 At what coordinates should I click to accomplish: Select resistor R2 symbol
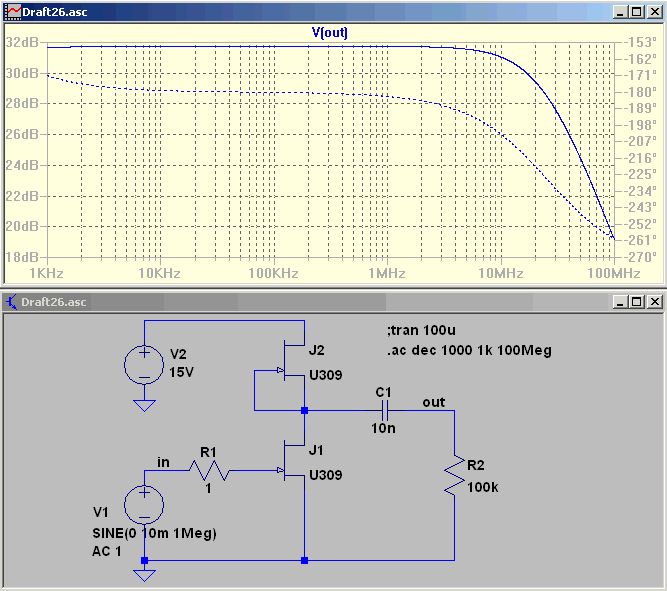point(454,475)
